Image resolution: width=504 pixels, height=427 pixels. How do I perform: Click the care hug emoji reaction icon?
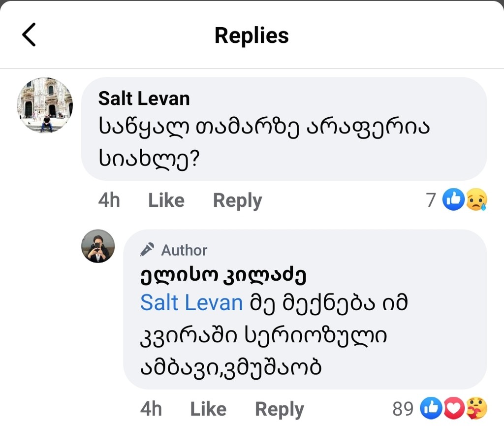click(476, 408)
